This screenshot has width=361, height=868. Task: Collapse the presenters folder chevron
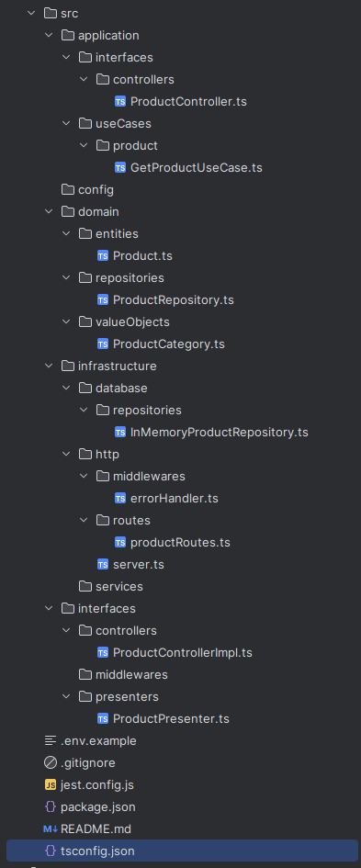pos(66,696)
